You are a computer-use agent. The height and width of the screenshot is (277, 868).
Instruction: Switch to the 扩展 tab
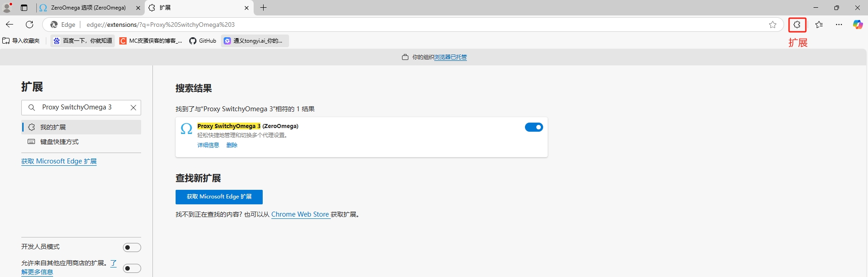[199, 8]
